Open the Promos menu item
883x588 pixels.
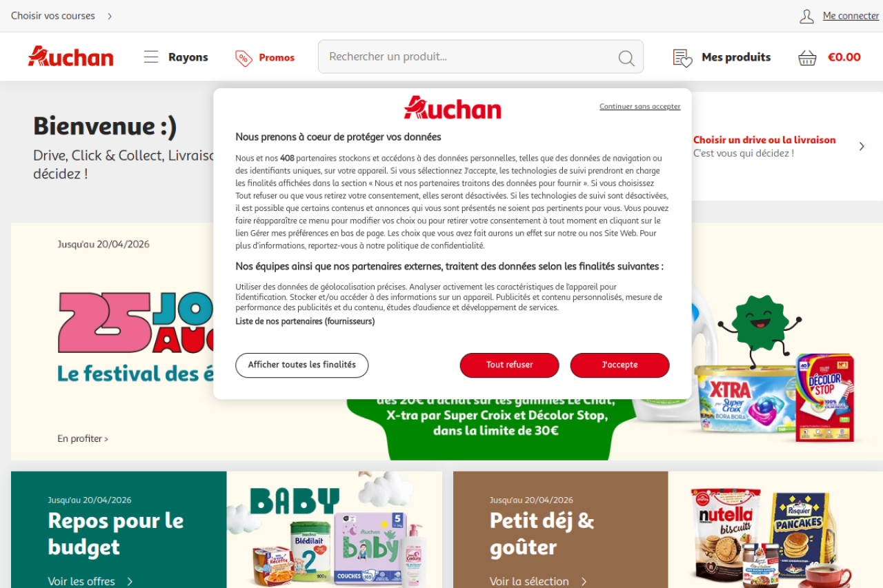pos(265,58)
